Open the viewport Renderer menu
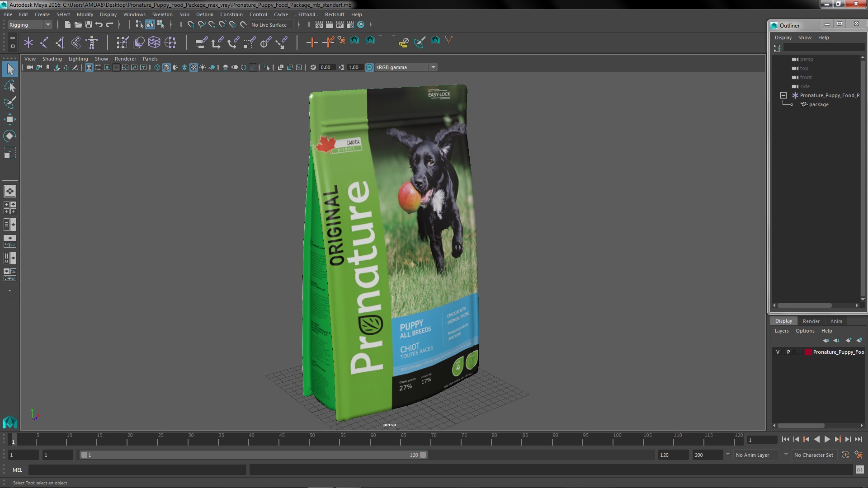 point(125,59)
